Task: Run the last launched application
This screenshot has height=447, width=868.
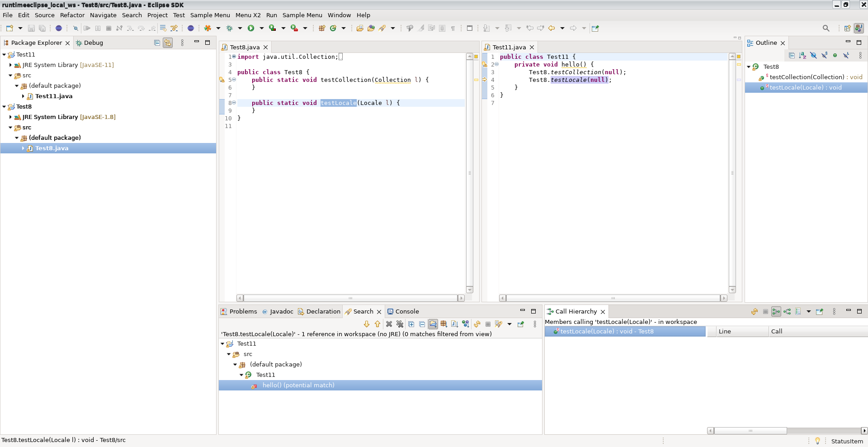Action: pyautogui.click(x=251, y=28)
